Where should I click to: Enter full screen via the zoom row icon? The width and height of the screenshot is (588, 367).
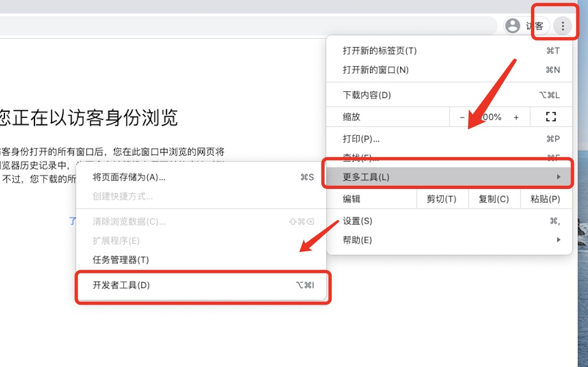click(x=551, y=116)
